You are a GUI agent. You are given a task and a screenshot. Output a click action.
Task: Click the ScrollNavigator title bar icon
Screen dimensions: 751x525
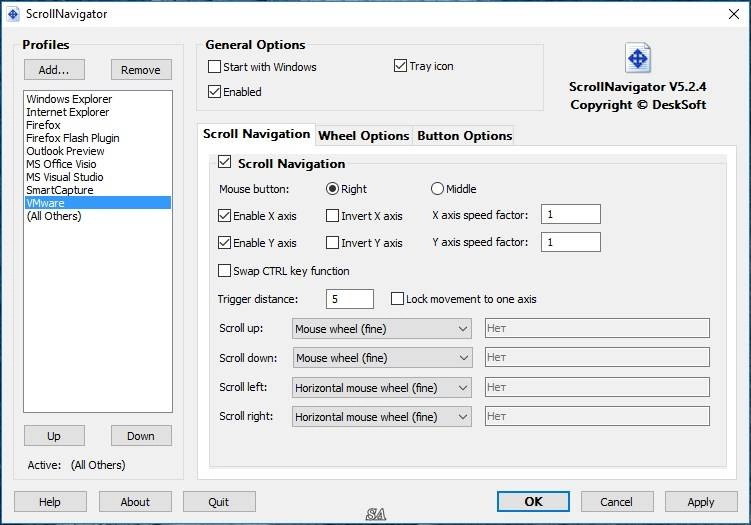click(13, 14)
